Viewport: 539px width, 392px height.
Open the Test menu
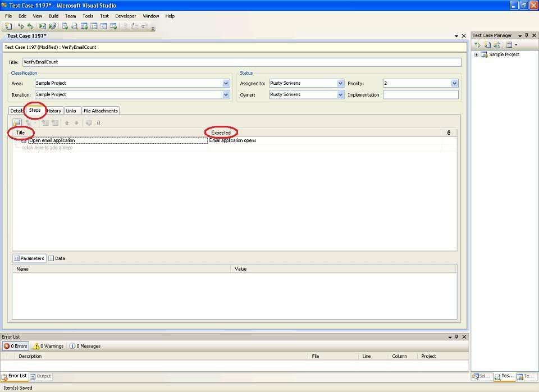104,16
